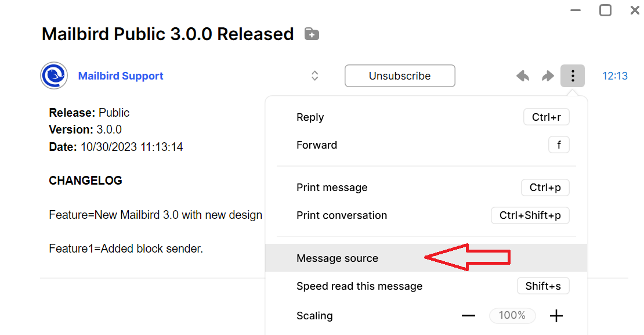Viewport: 644px width, 335px height.
Task: Click the 'Release: Public' line
Action: [x=89, y=113]
